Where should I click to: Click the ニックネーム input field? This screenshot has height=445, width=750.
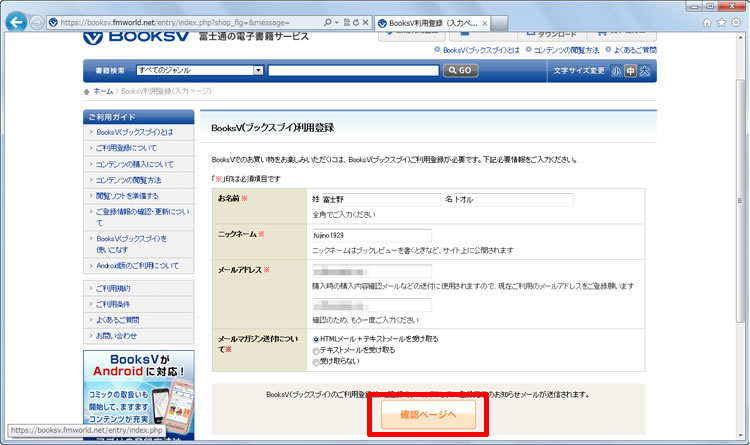pos(372,235)
